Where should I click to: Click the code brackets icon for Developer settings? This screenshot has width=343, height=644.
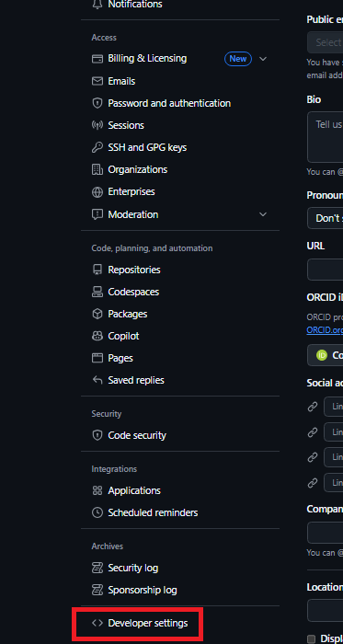click(97, 623)
